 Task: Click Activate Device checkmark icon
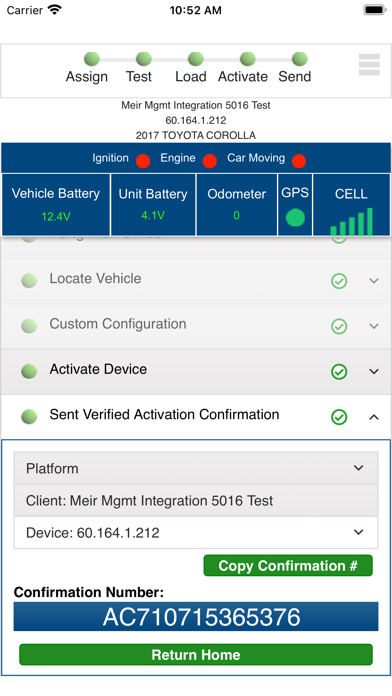coord(339,372)
